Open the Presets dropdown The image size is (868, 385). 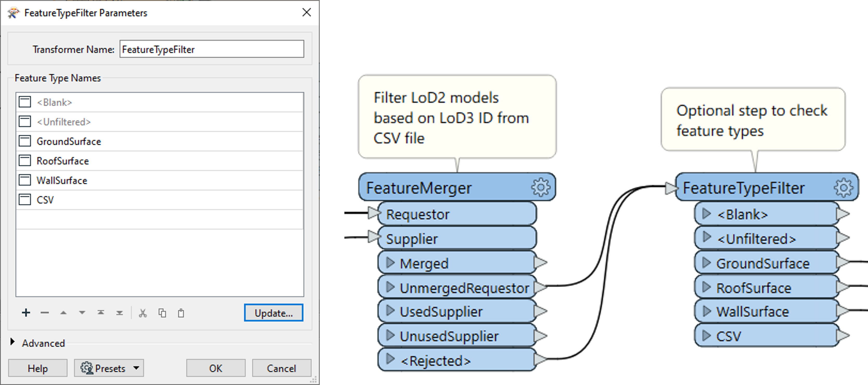tap(109, 368)
